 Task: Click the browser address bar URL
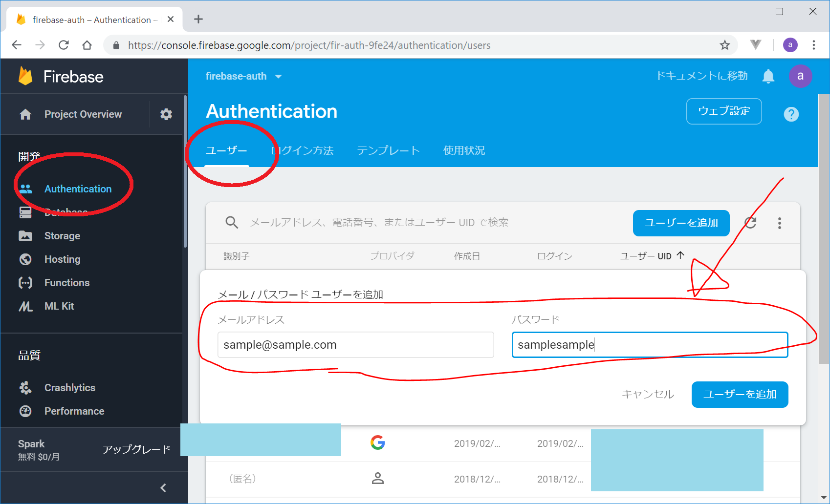309,45
